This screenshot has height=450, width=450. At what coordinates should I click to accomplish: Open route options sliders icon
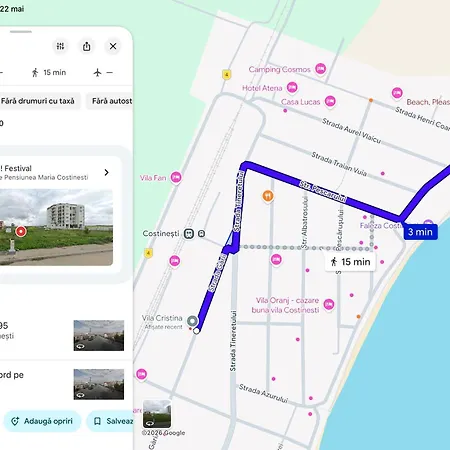pos(60,46)
